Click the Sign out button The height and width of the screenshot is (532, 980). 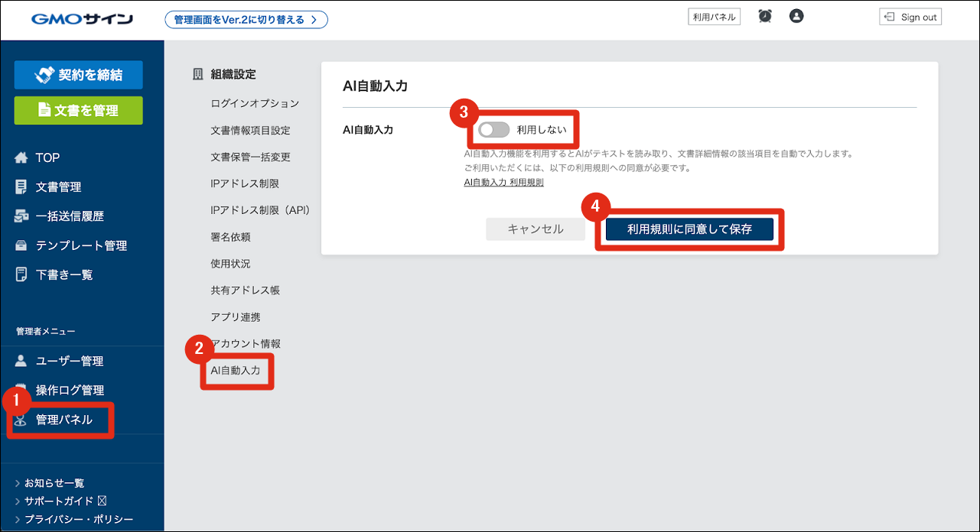[910, 17]
